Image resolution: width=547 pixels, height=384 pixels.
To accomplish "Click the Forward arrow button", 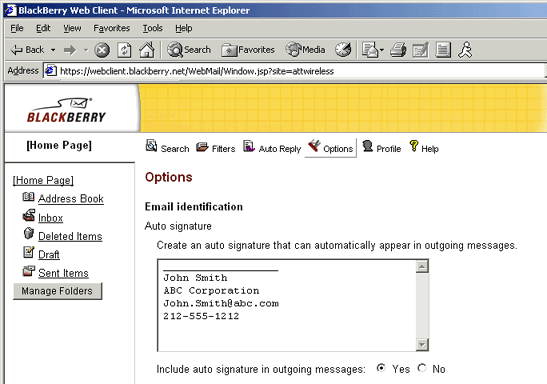I will [69, 50].
